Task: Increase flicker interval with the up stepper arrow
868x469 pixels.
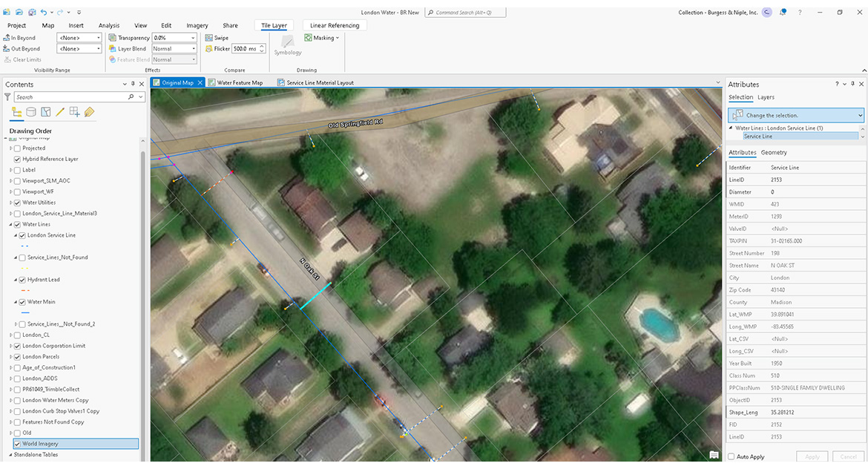Action: click(x=262, y=45)
